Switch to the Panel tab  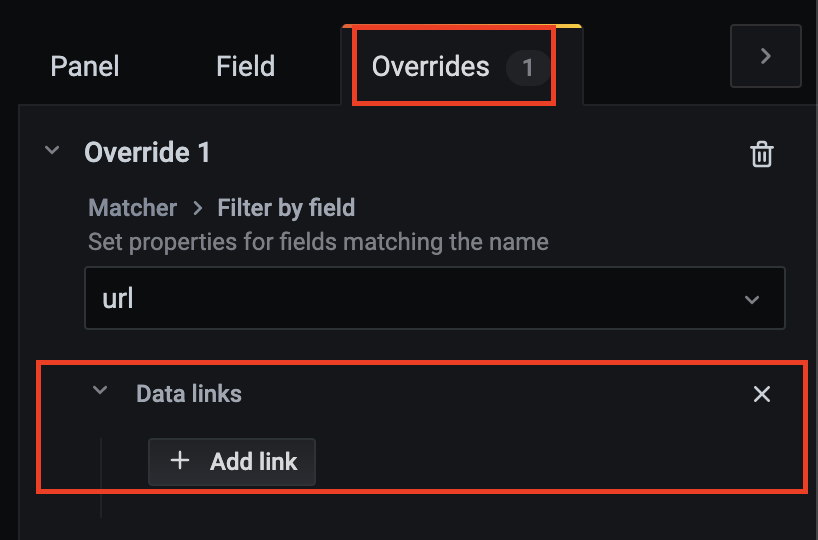click(x=85, y=67)
